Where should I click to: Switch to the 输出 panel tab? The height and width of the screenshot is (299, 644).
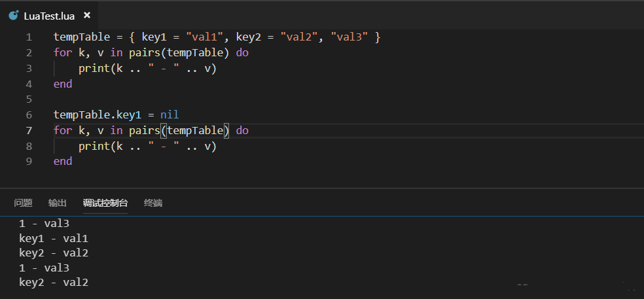point(57,203)
